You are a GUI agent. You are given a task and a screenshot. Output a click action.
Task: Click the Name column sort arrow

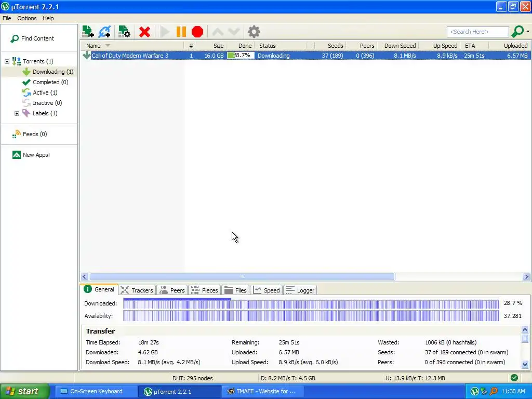click(x=108, y=46)
